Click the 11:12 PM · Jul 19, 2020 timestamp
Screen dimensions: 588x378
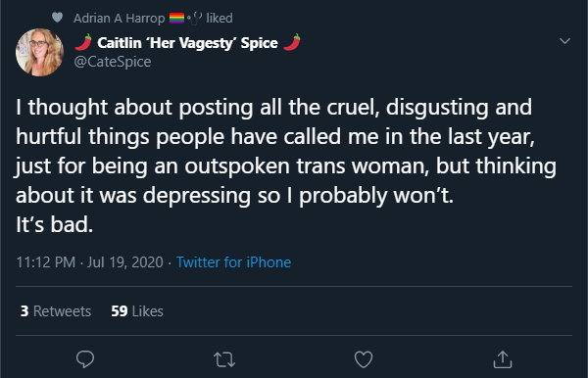89,262
